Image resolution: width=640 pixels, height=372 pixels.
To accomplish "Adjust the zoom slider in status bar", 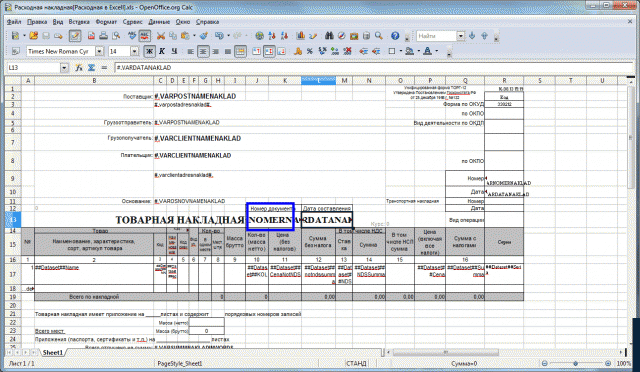I will (576, 363).
